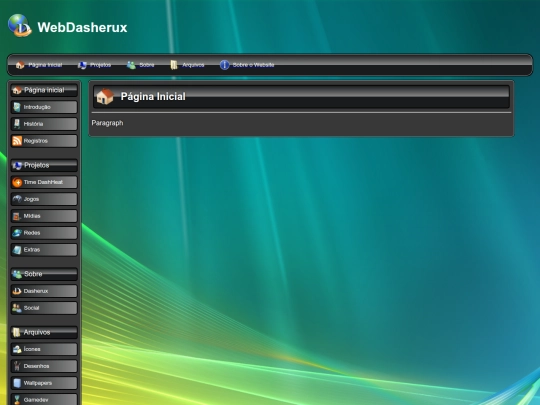
Task: Click people icon in sidebar Sobre header
Action: (17, 274)
